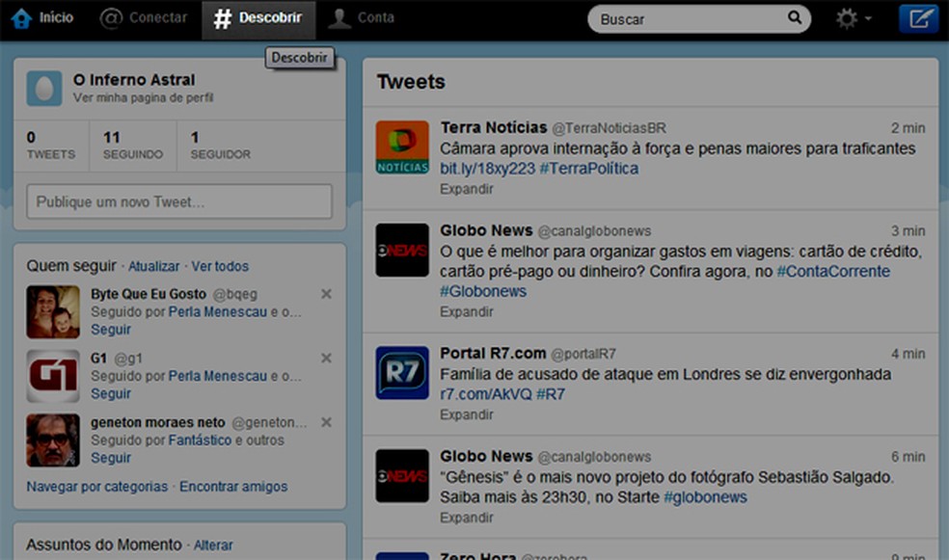Viewport: 949px width, 560px height.
Task: Click #ContaCorrente hashtag
Action: (x=833, y=272)
